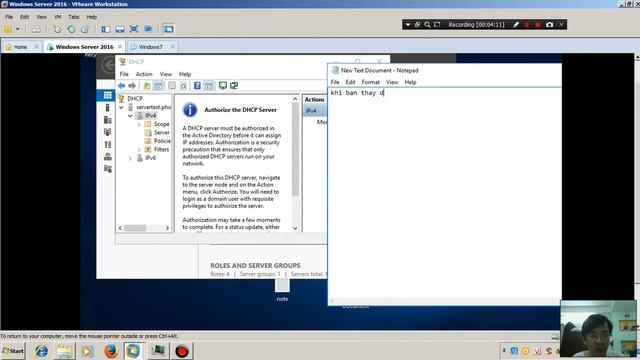Open Notepad View menu
This screenshot has width=640, height=360.
point(392,82)
